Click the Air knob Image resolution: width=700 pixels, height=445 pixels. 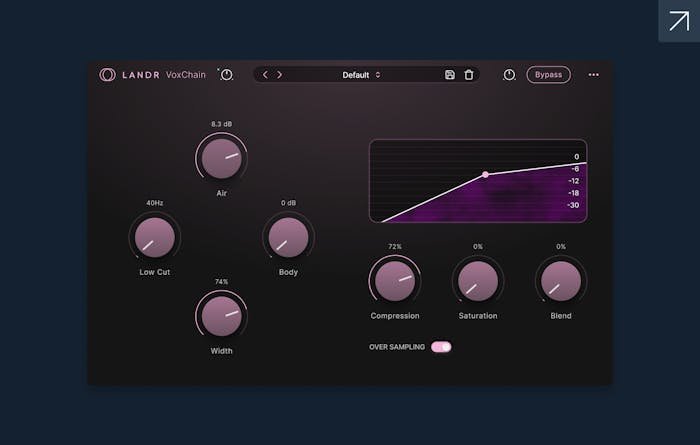[x=221, y=158]
